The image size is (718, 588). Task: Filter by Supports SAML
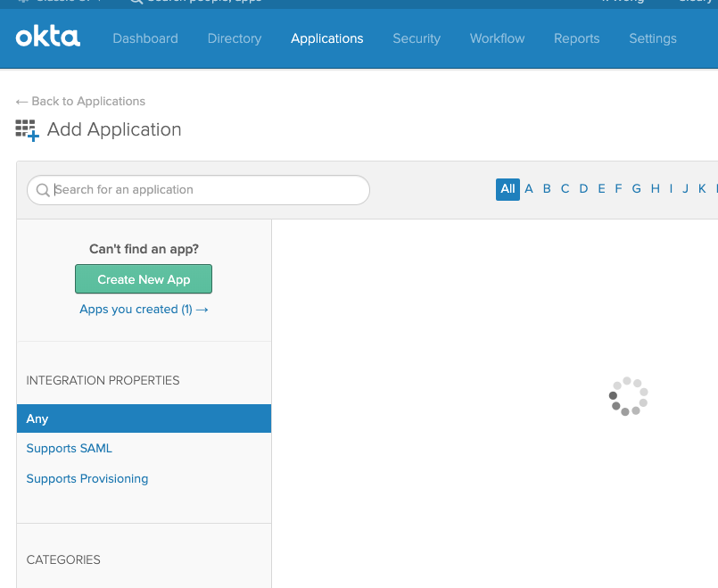(x=70, y=448)
